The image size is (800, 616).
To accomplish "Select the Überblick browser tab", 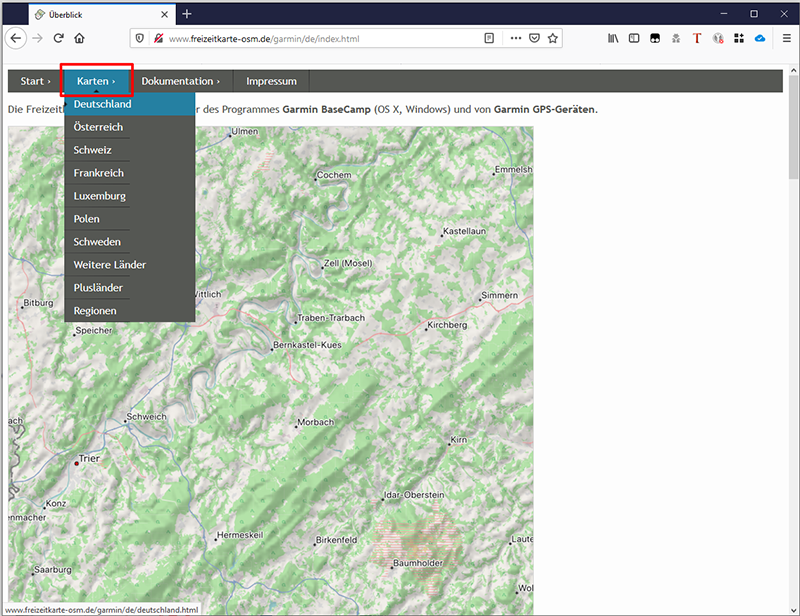I will [102, 15].
